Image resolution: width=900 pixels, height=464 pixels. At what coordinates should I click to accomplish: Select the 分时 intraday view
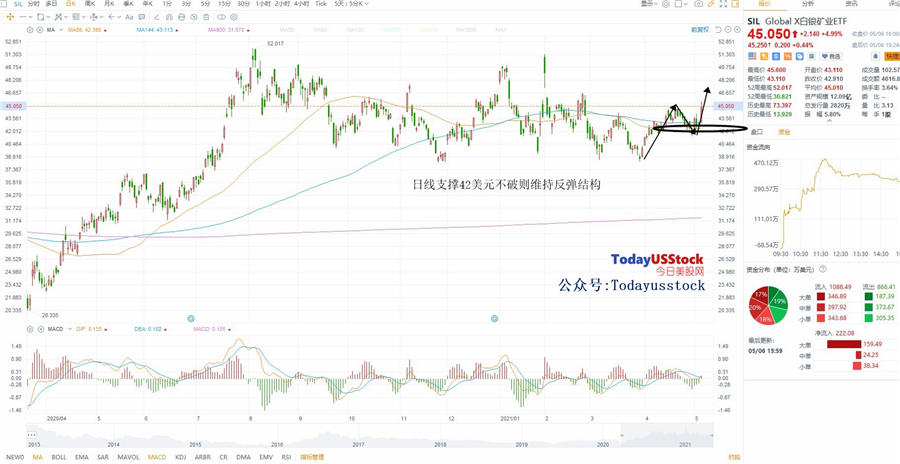[34, 3]
